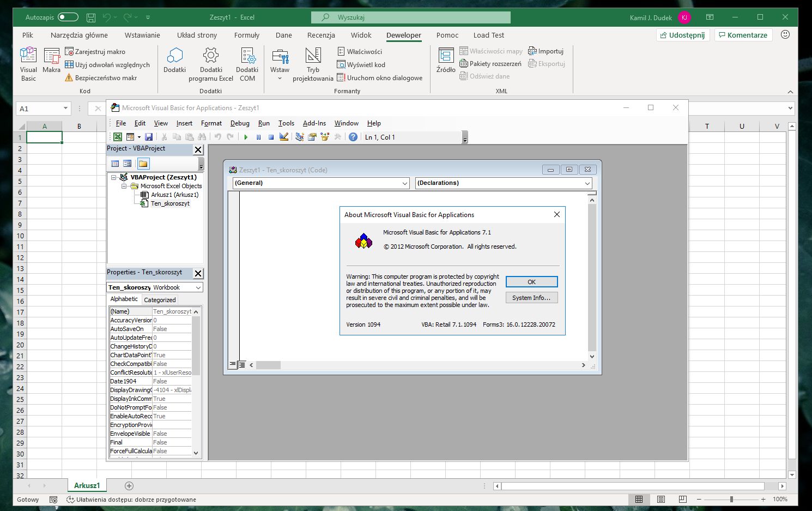812x511 pixels.
Task: Open the Makra icon in the ribbon
Action: [x=51, y=60]
